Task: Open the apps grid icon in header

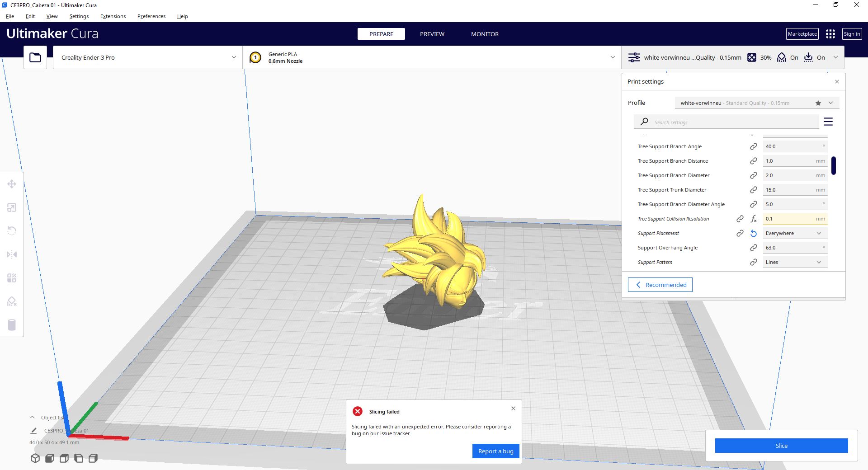Action: tap(830, 34)
